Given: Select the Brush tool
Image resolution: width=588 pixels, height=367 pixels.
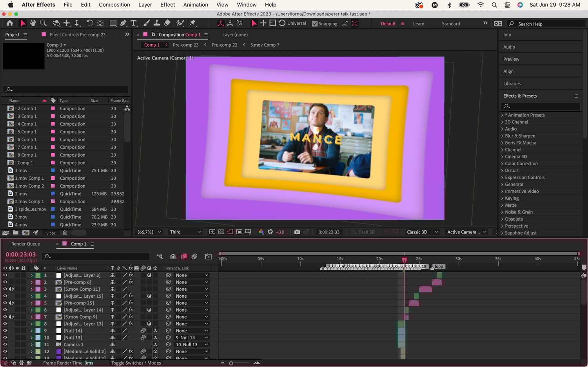Looking at the screenshot, I should [147, 23].
